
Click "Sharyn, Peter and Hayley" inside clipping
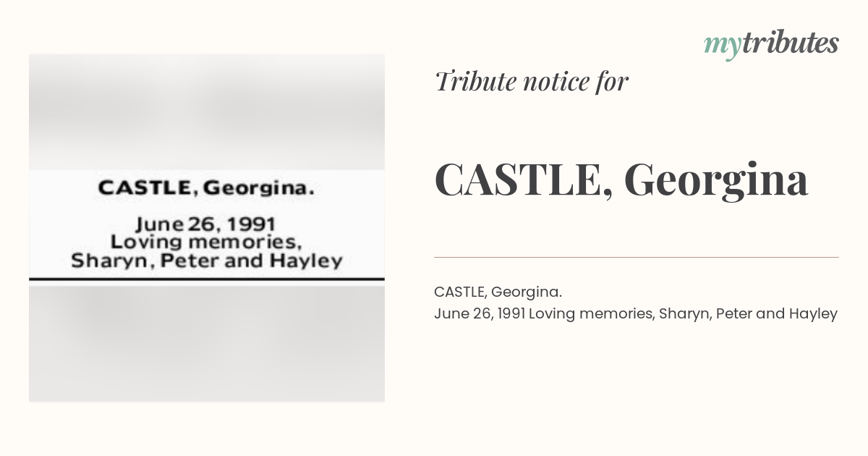206,261
